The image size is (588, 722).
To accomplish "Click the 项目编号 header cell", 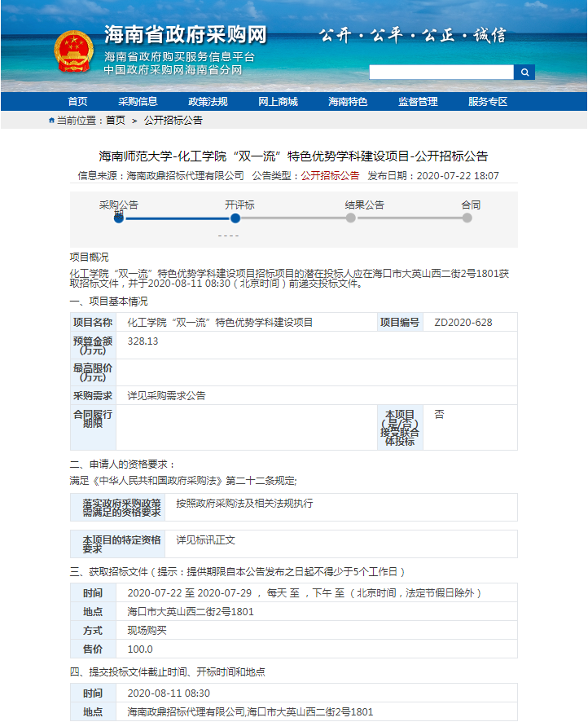I will pos(400,323).
